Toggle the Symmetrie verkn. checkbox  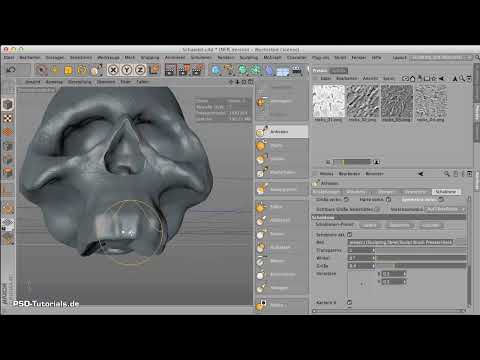pos(441,199)
